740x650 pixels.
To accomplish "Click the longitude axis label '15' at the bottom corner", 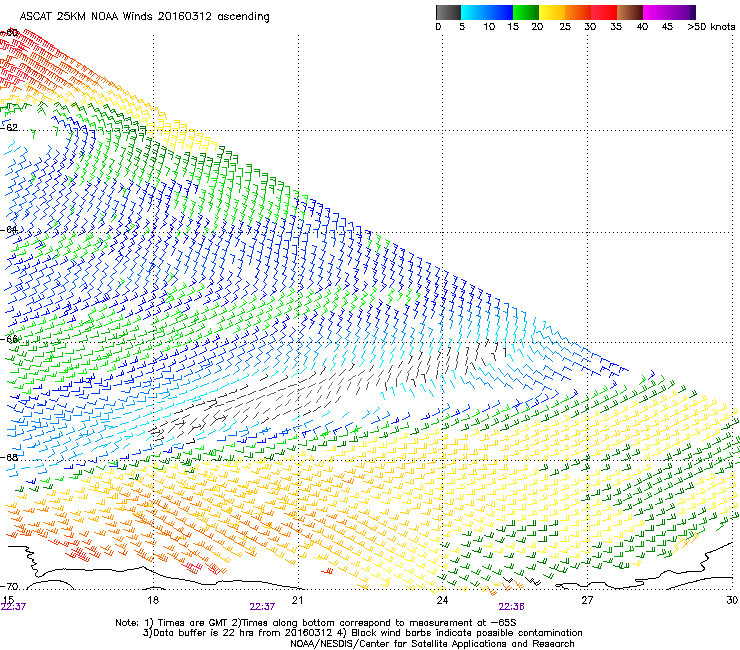I will point(8,600).
